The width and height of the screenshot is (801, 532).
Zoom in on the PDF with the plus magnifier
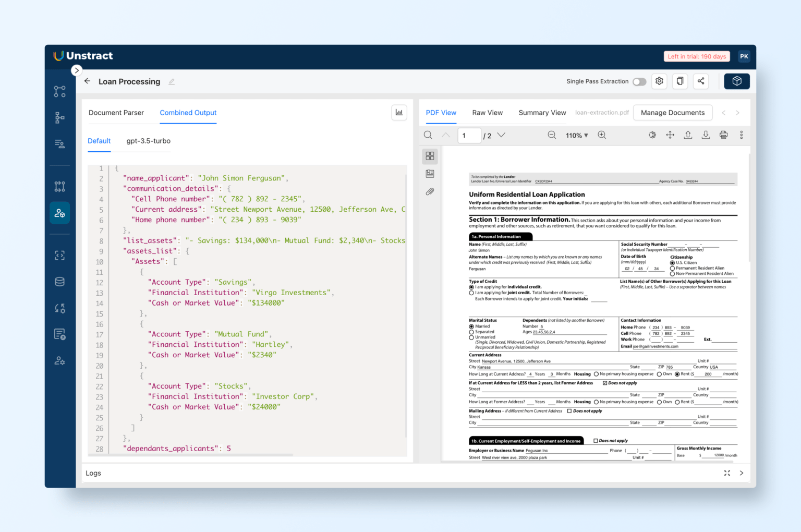[602, 135]
